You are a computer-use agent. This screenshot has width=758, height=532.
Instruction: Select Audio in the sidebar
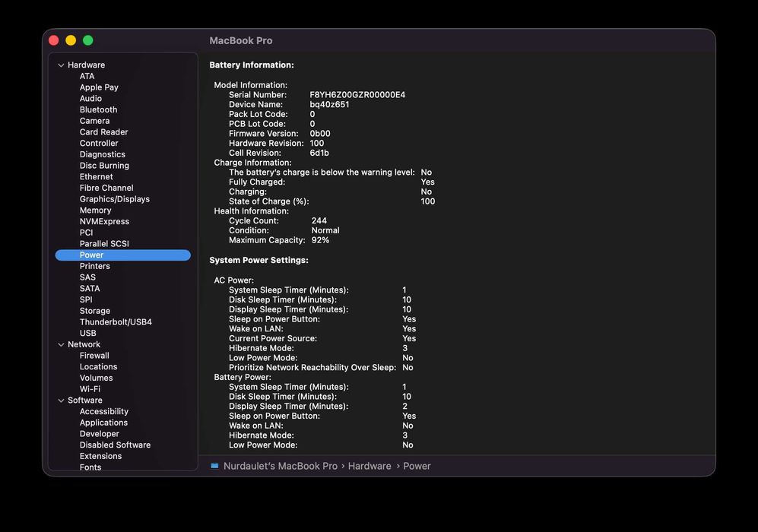point(90,99)
